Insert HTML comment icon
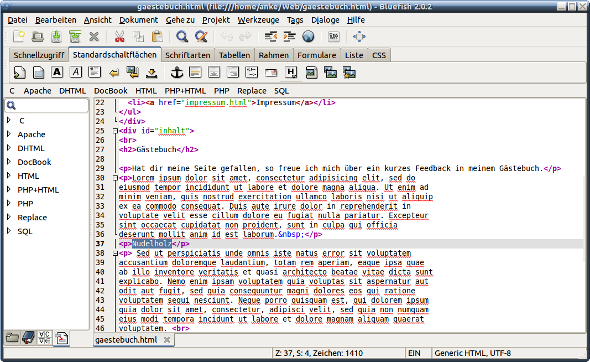 [252, 72]
